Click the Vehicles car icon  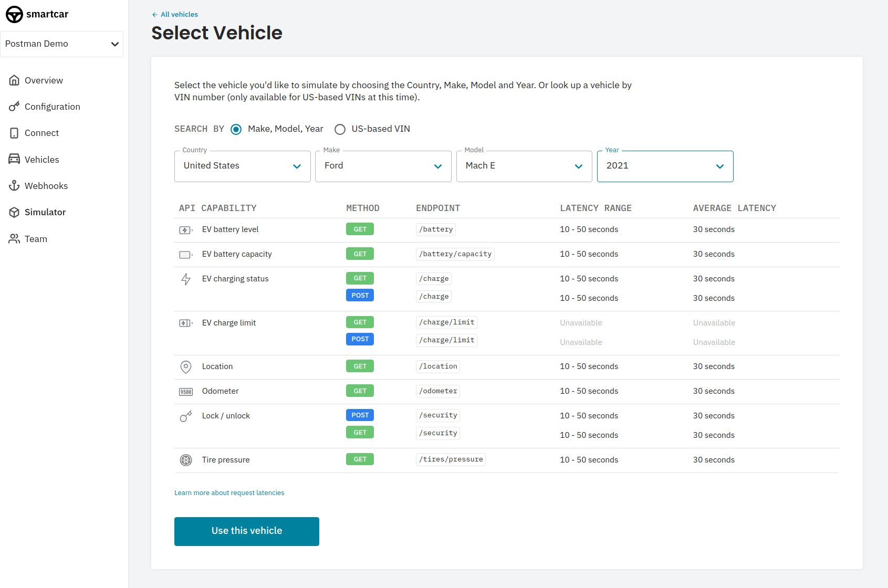[14, 159]
